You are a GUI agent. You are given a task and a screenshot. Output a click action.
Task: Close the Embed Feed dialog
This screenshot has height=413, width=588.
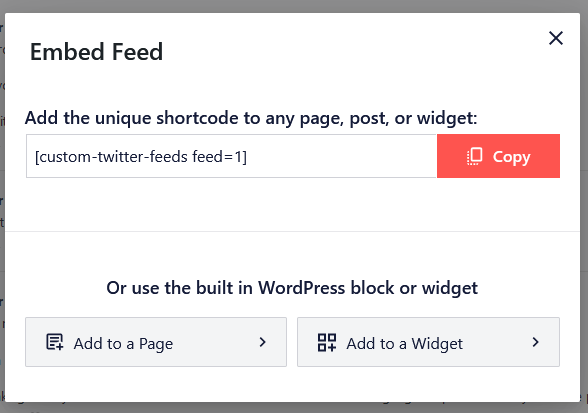(556, 38)
